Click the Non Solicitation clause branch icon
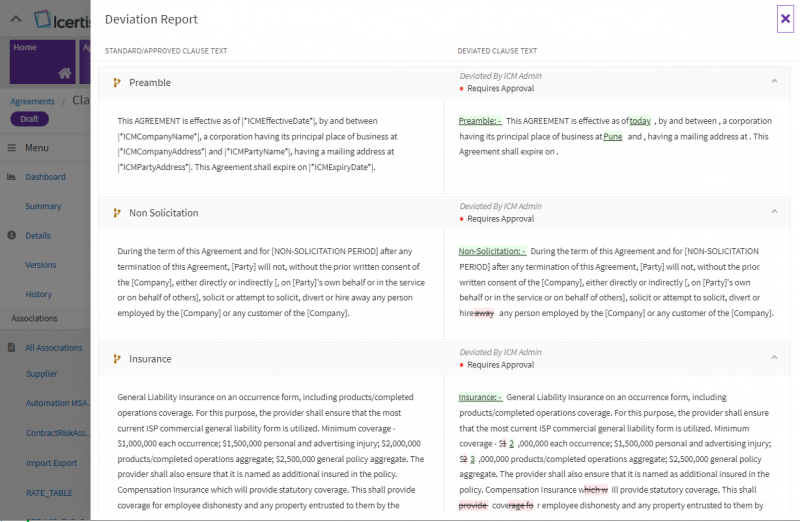The width and height of the screenshot is (800, 522). (117, 213)
